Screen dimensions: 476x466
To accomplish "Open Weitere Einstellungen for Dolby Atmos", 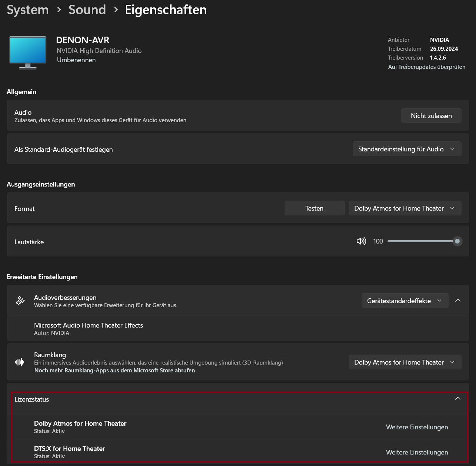I will tap(417, 427).
